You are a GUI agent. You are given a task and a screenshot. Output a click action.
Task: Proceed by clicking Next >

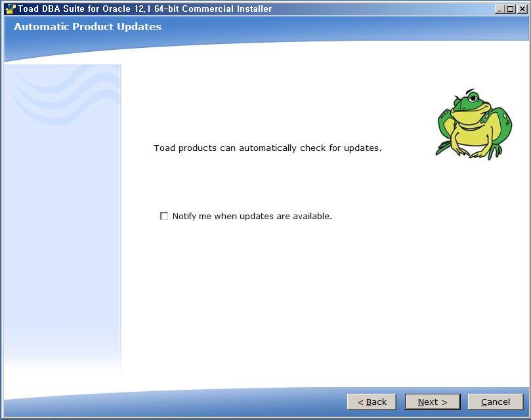[x=432, y=402]
